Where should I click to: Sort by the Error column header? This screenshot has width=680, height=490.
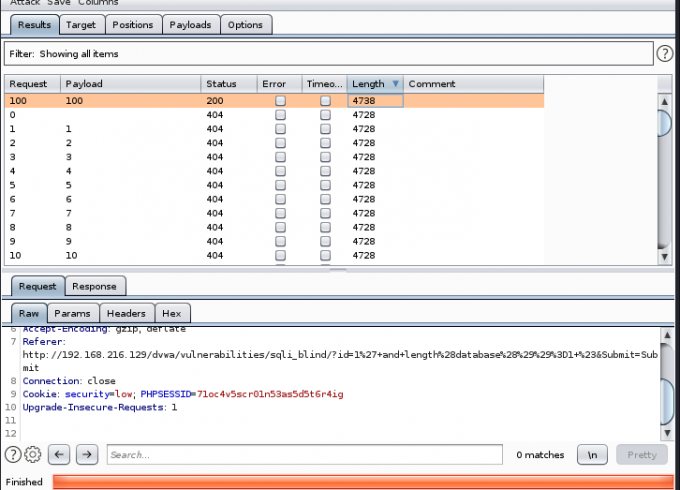pyautogui.click(x=280, y=84)
